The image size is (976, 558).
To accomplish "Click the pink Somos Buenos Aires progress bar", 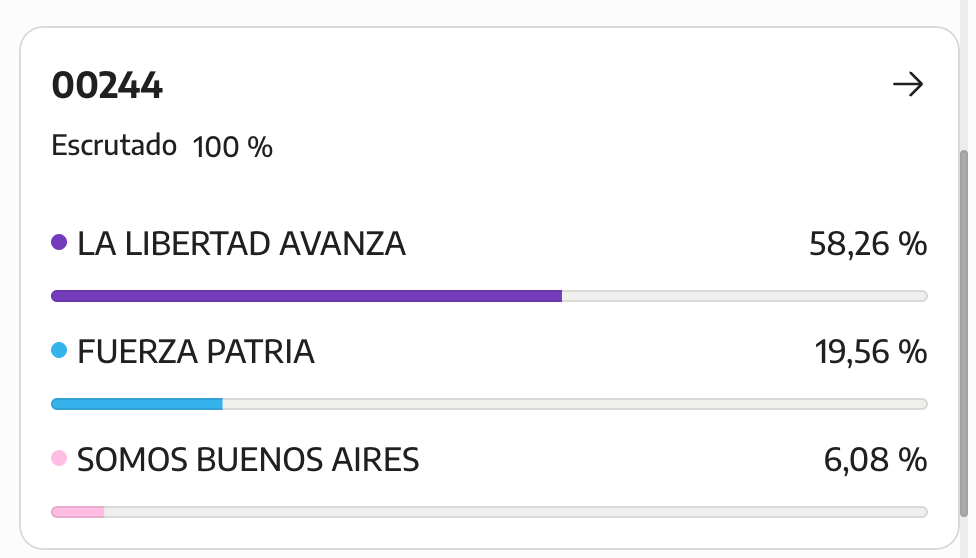I will [x=78, y=512].
